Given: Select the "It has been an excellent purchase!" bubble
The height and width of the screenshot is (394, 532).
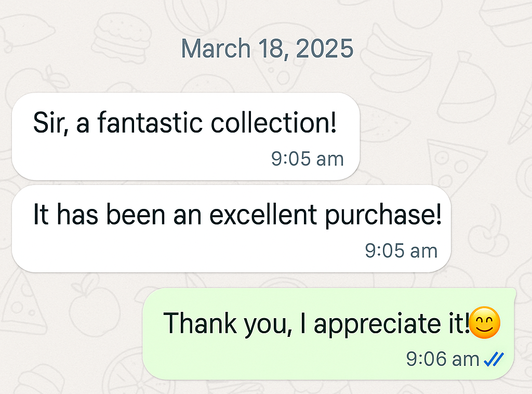Looking at the screenshot, I should pos(231,228).
